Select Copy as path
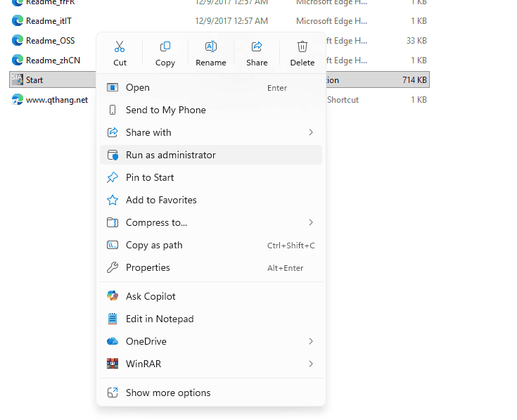This screenshot has height=420, width=517. click(154, 245)
